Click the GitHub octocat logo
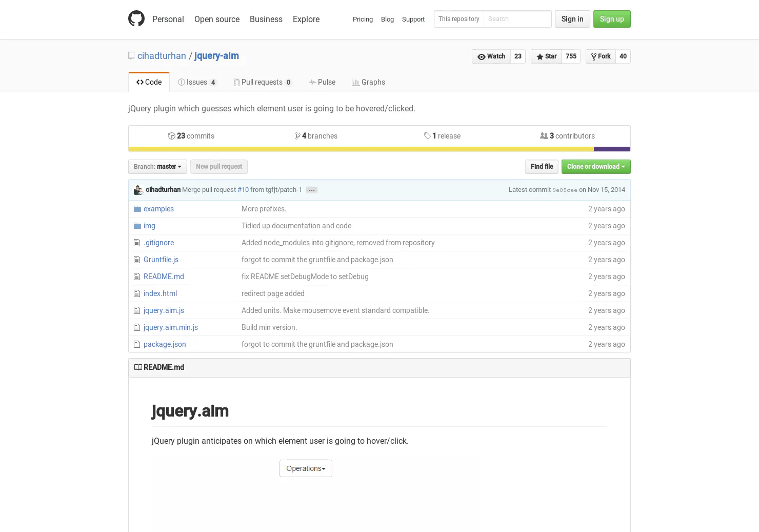 (136, 18)
